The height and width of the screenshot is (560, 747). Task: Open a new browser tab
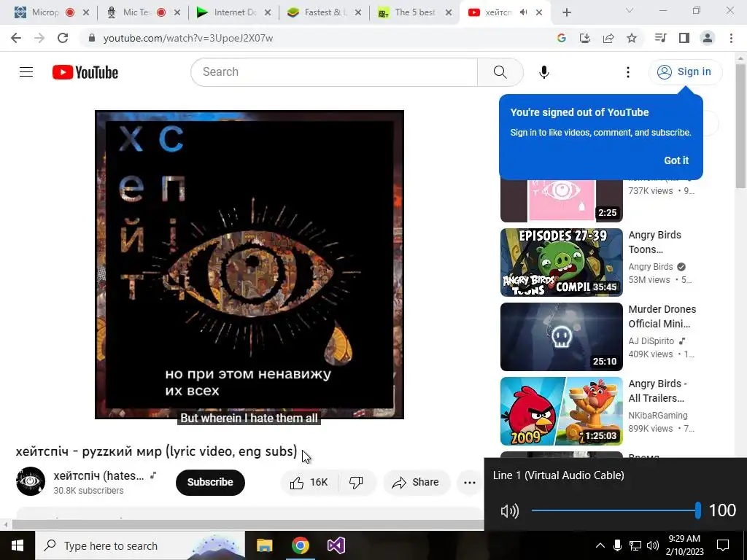pyautogui.click(x=566, y=12)
